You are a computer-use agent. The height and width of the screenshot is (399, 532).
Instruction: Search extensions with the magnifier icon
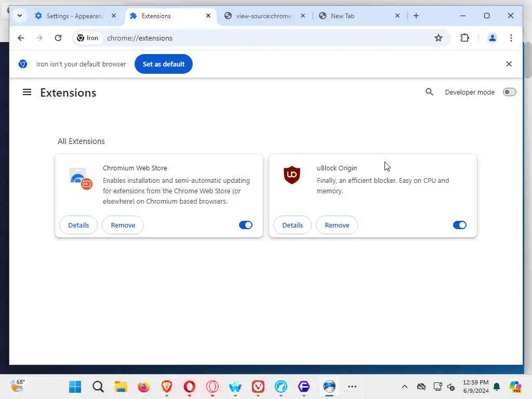(429, 92)
